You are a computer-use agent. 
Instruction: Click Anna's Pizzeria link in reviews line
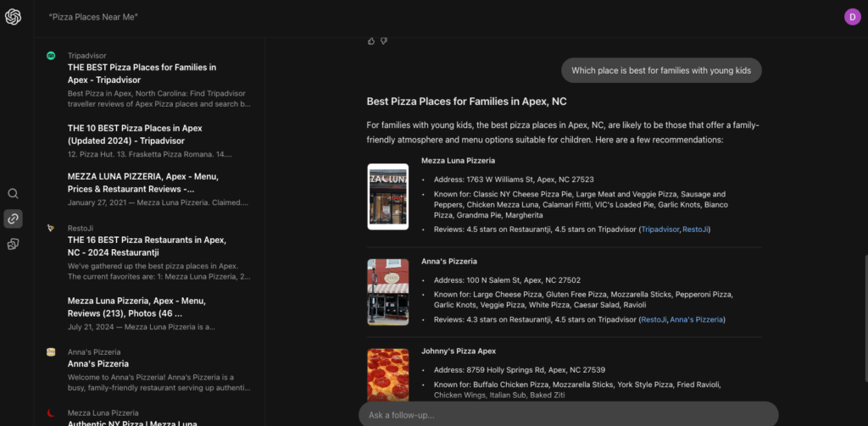point(697,320)
